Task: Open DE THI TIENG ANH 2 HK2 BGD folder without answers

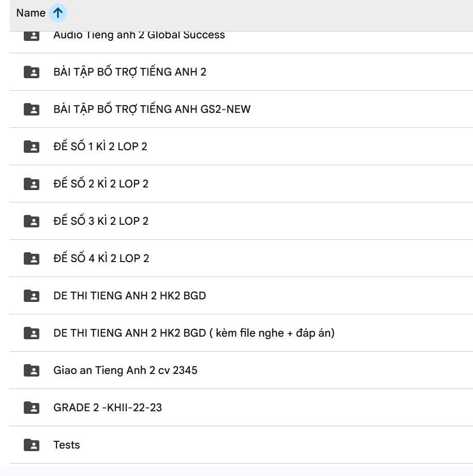Action: click(129, 296)
